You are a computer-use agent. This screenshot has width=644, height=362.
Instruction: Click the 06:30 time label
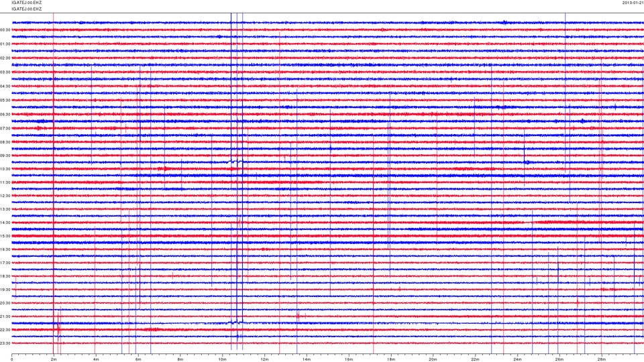(x=5, y=115)
